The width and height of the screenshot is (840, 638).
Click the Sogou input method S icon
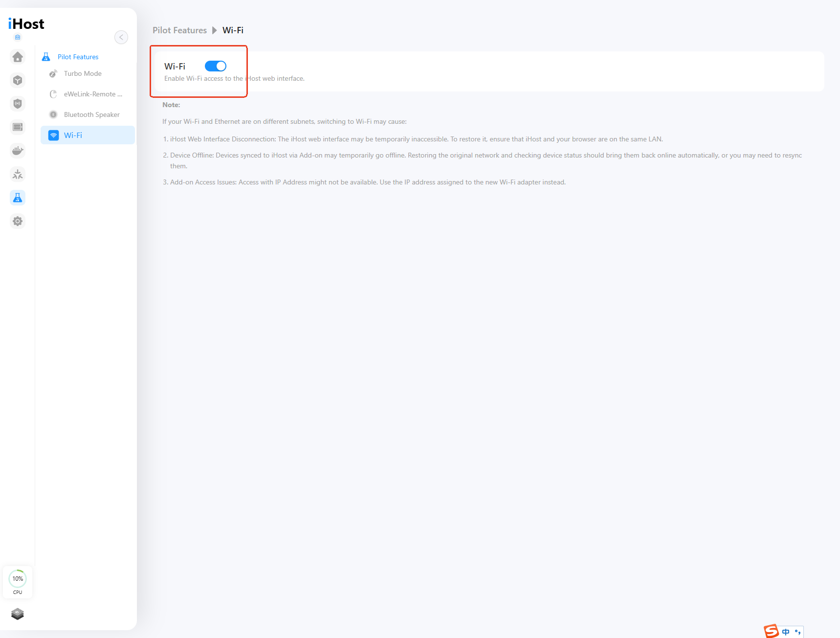(x=771, y=631)
